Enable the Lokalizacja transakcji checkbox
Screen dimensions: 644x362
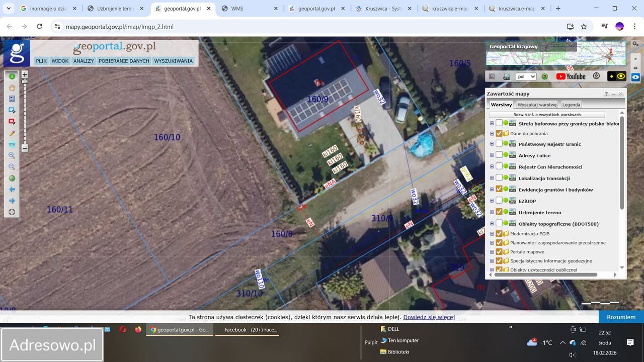[x=499, y=177]
